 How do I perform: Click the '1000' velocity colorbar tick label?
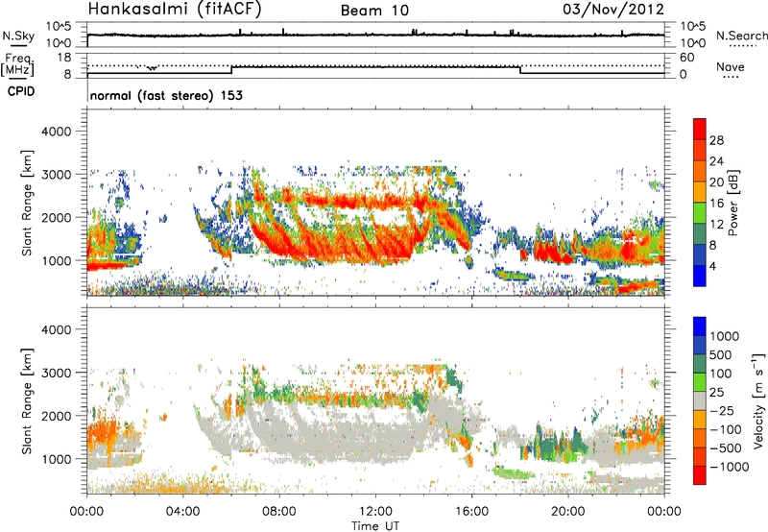[x=725, y=336]
